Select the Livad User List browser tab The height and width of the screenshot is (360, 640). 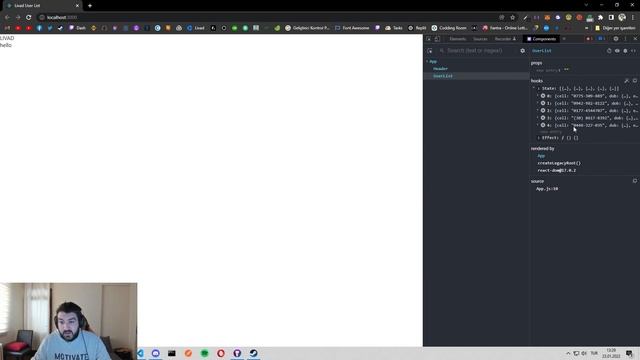click(43, 6)
